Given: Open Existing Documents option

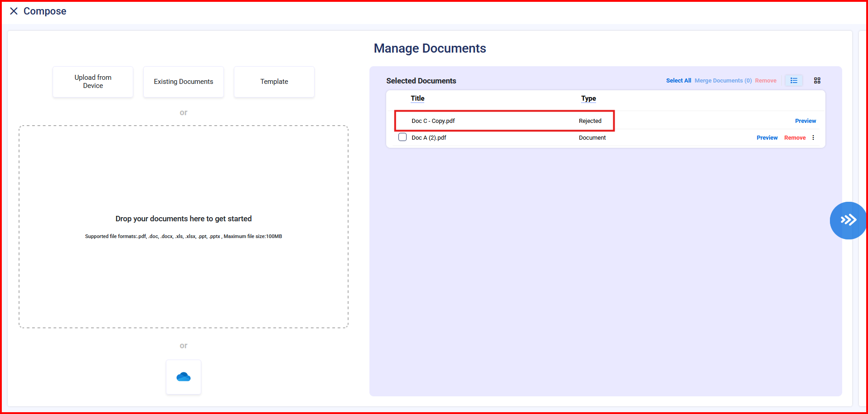Looking at the screenshot, I should click(183, 82).
